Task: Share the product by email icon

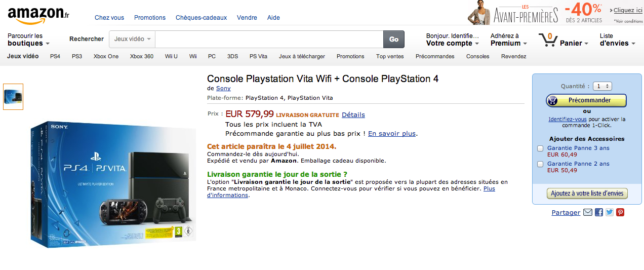Action: click(x=588, y=213)
